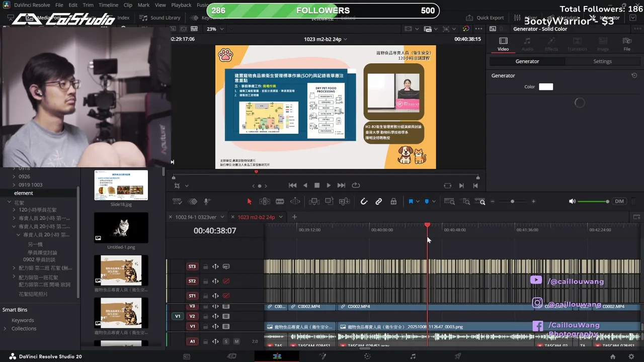Mute the A1 audio track
This screenshot has height=362, width=644.
click(x=236, y=341)
